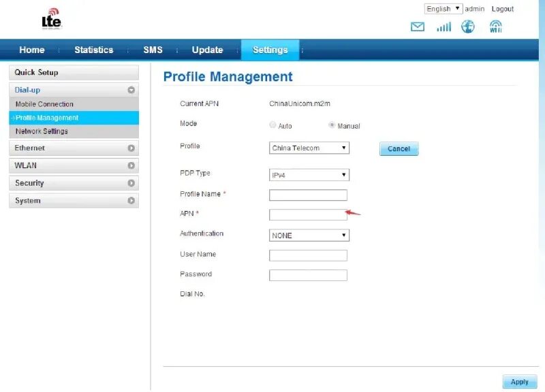Click the APN input field
The height and width of the screenshot is (392, 545).
(308, 214)
